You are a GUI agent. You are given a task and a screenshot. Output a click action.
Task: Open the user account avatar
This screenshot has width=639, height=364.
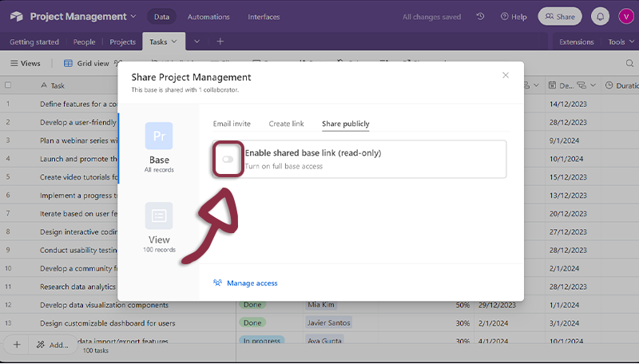[x=625, y=17]
